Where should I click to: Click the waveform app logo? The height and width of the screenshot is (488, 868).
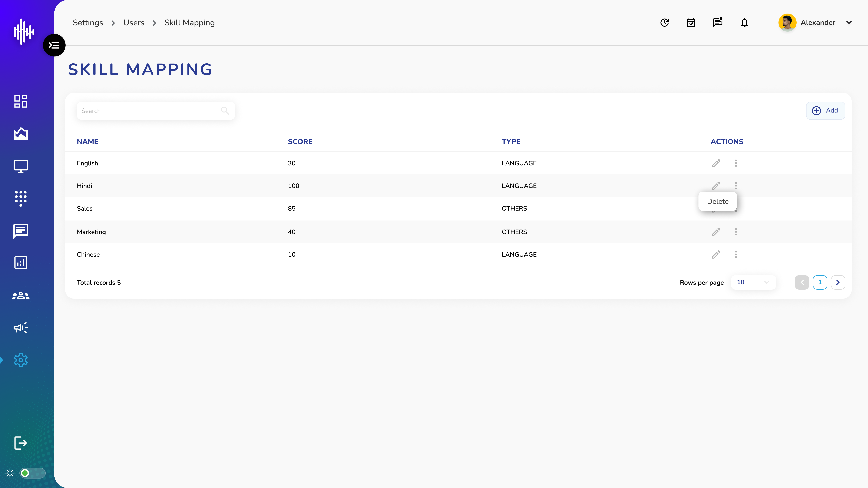click(24, 31)
